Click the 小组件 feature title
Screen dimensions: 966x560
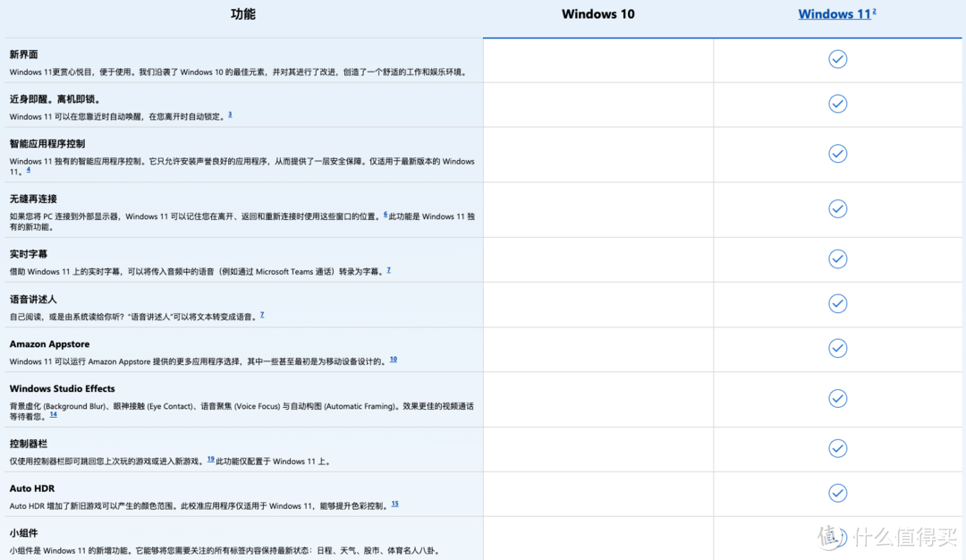23,533
